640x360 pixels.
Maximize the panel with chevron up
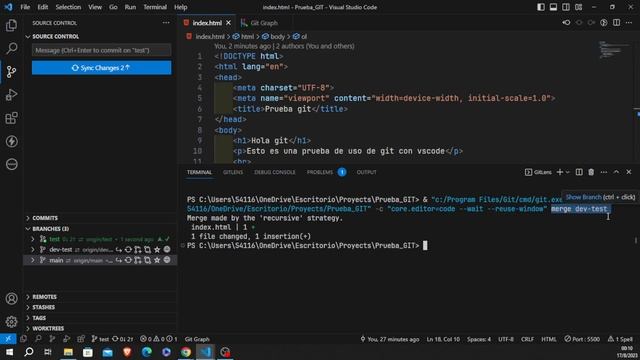pyautogui.click(x=616, y=172)
